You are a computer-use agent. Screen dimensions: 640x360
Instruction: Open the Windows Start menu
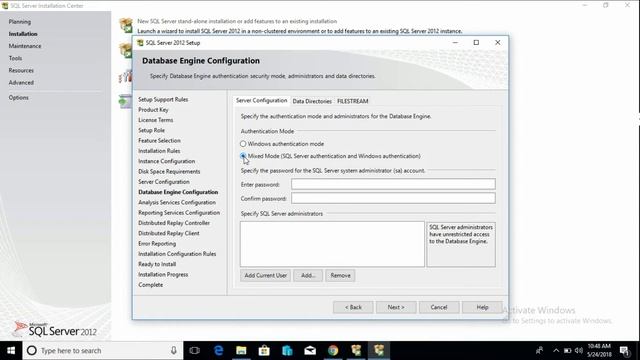11,351
